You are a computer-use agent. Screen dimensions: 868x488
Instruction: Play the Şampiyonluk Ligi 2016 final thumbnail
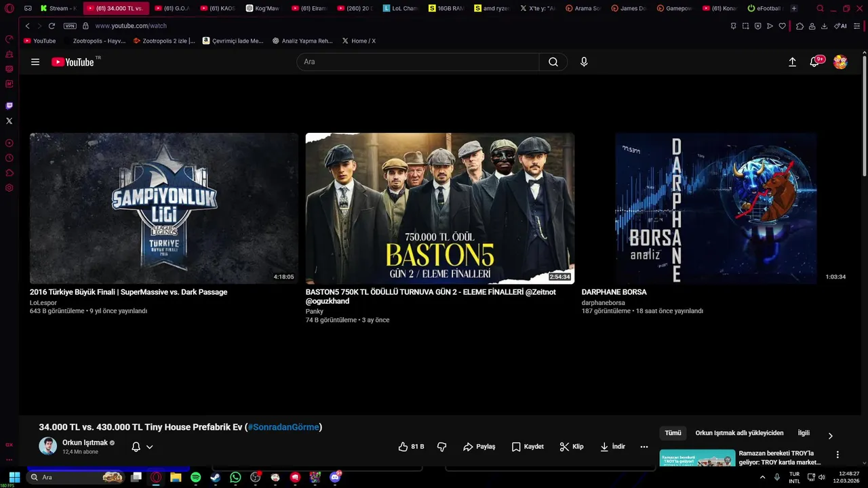click(x=164, y=208)
